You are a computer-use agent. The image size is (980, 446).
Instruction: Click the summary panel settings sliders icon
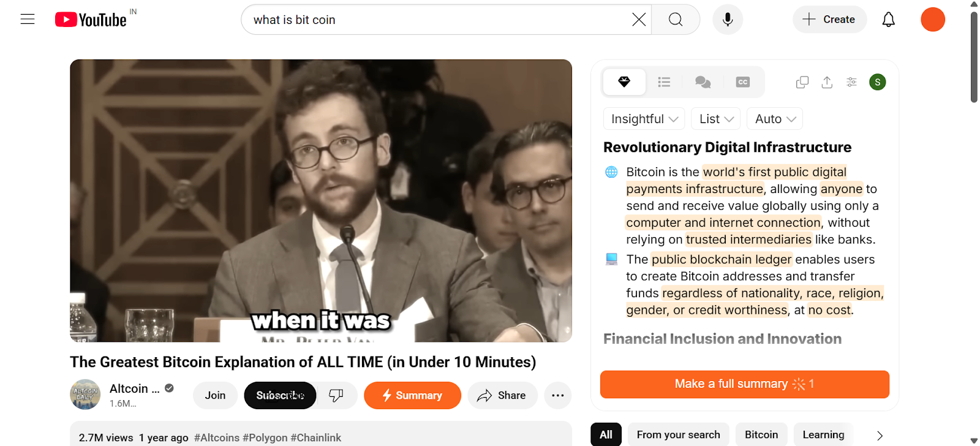(851, 82)
